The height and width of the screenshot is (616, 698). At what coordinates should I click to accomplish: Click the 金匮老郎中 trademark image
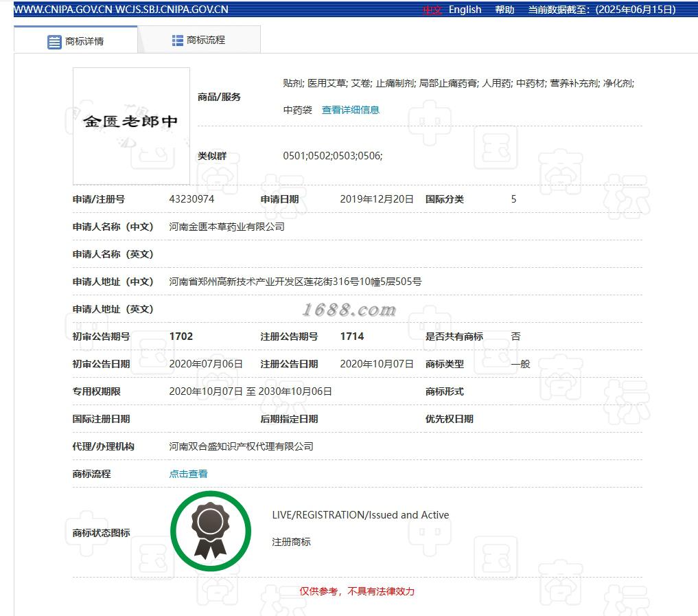click(x=131, y=126)
